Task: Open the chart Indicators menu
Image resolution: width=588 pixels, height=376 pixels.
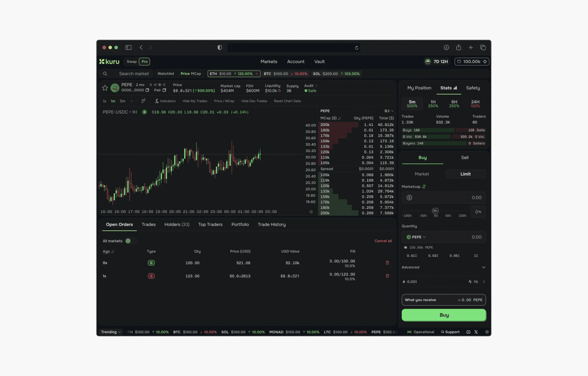Action: point(165,101)
